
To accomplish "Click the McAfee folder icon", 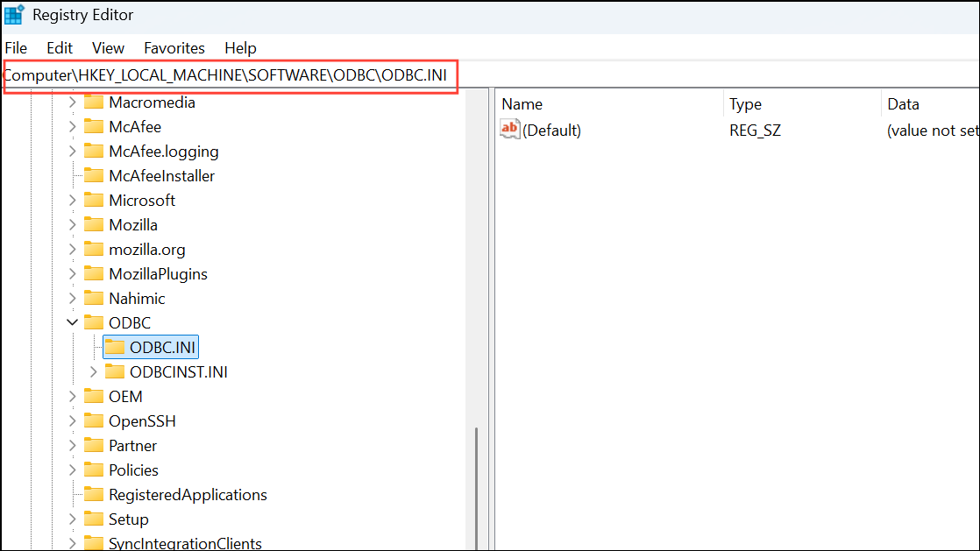I will 94,126.
